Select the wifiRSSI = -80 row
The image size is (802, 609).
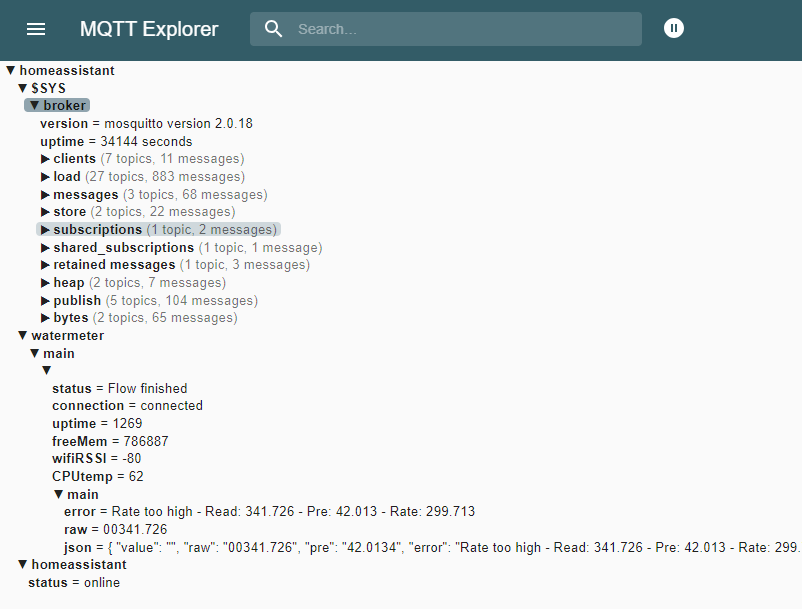[x=97, y=458]
